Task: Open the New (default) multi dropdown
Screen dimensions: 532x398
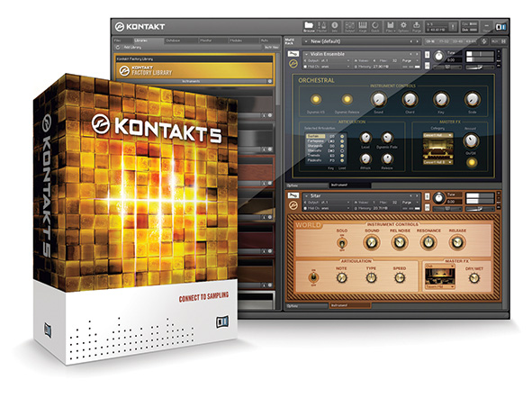Action: tap(306, 41)
